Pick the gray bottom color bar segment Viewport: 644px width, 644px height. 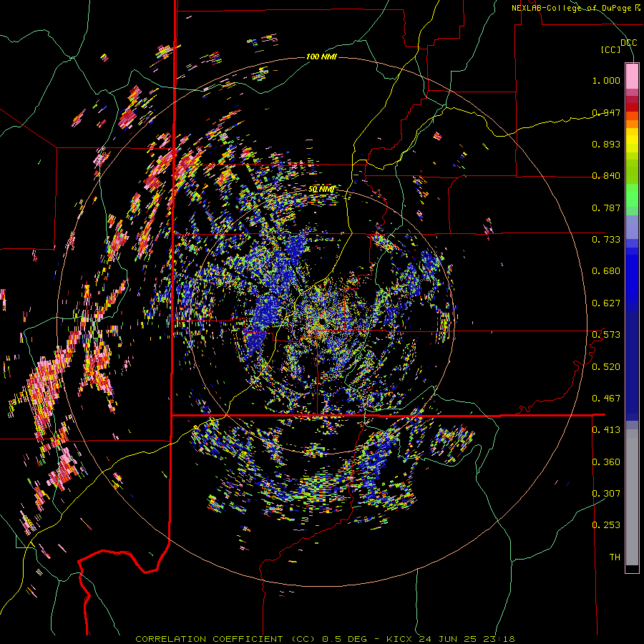632,497
